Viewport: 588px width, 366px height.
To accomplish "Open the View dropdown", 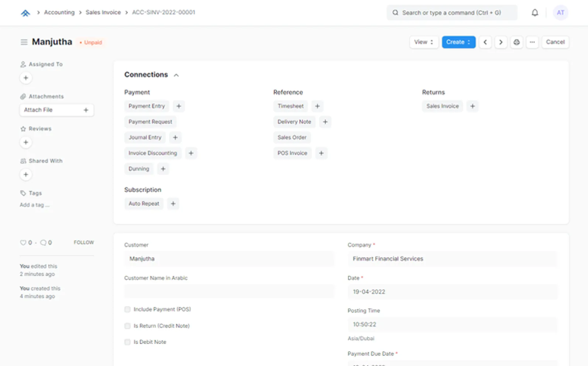I will tap(424, 42).
